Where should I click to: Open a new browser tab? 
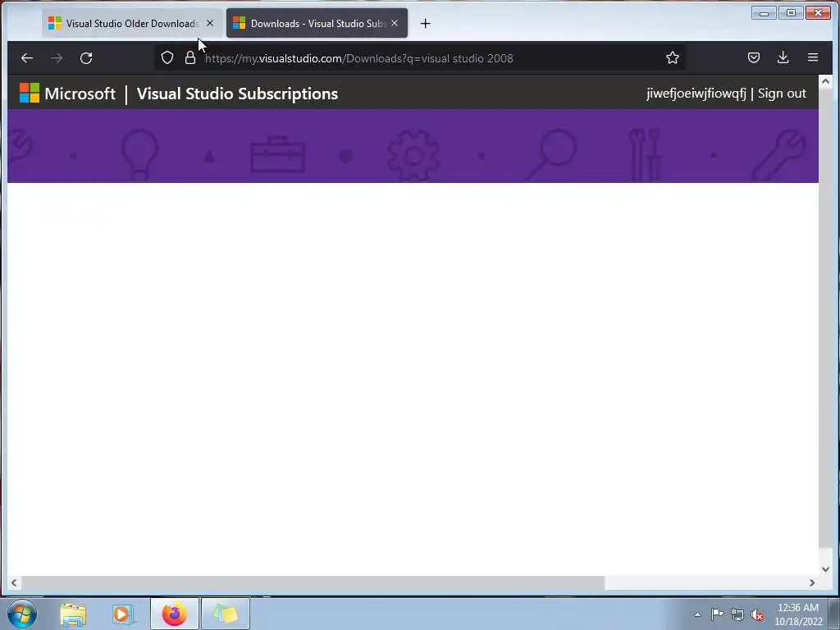coord(426,24)
